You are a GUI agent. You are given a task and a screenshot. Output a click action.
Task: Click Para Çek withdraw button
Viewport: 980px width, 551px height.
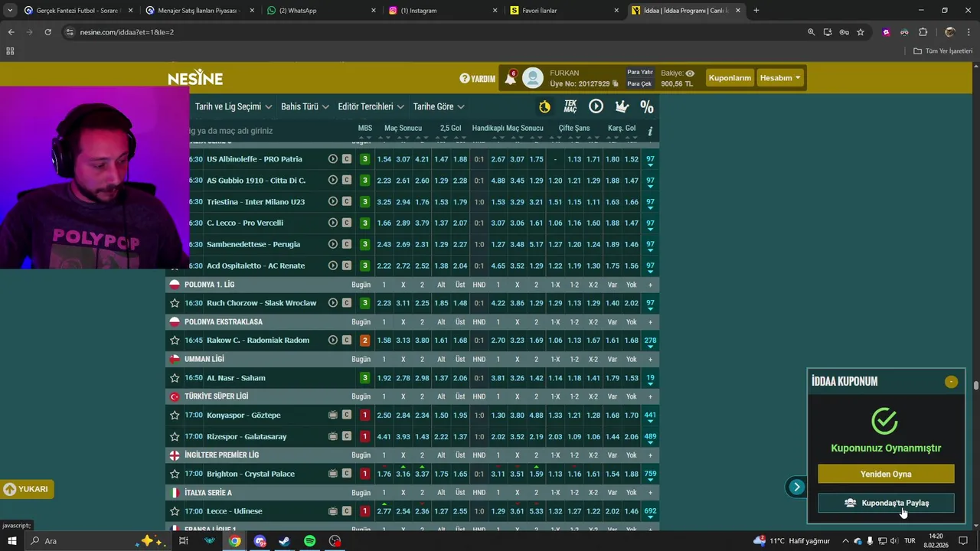640,83
